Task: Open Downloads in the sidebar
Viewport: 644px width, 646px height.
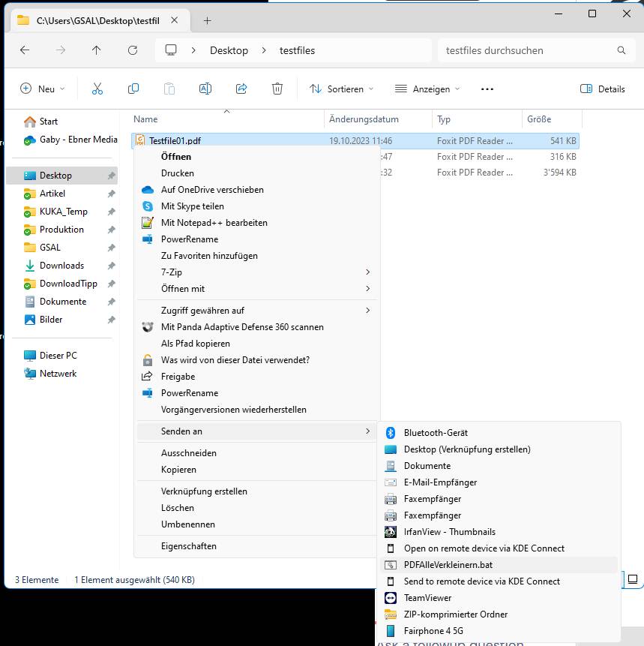Action: 61,266
